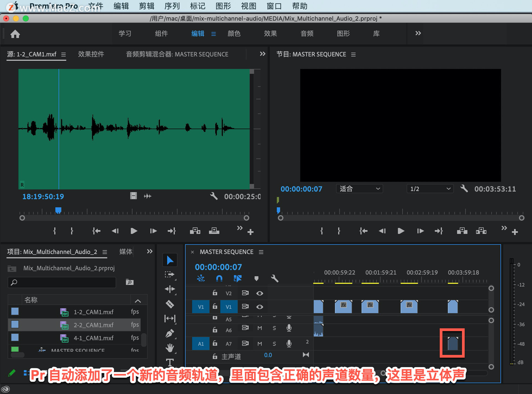Open zoom level dropdown showing 适合
The height and width of the screenshot is (394, 532).
(x=359, y=189)
